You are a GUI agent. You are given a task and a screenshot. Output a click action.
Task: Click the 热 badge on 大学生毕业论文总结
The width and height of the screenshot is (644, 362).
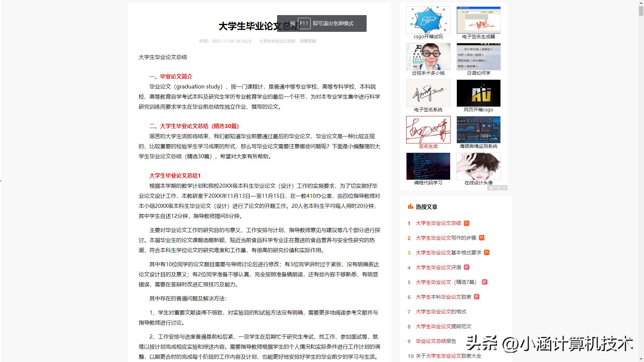pyautogui.click(x=467, y=223)
